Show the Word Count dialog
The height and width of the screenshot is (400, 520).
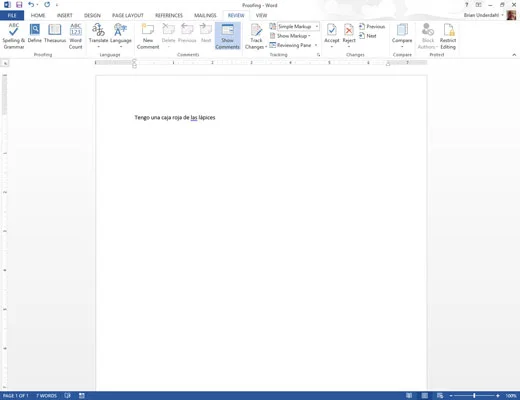click(76, 36)
